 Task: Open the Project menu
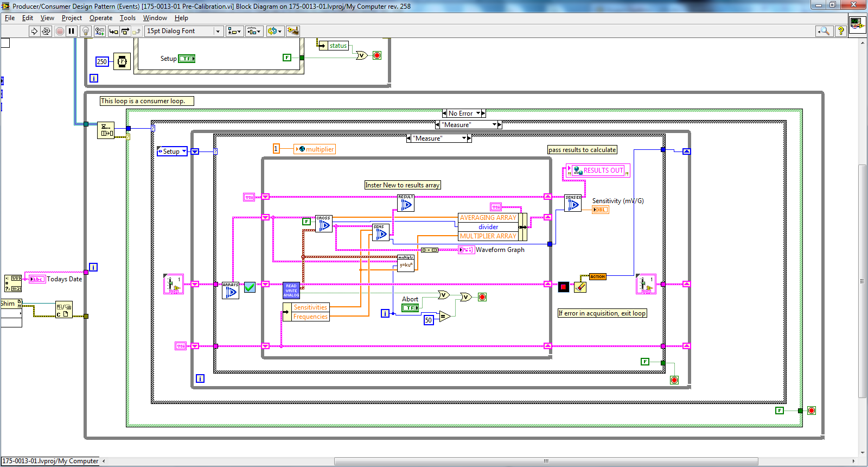point(72,18)
